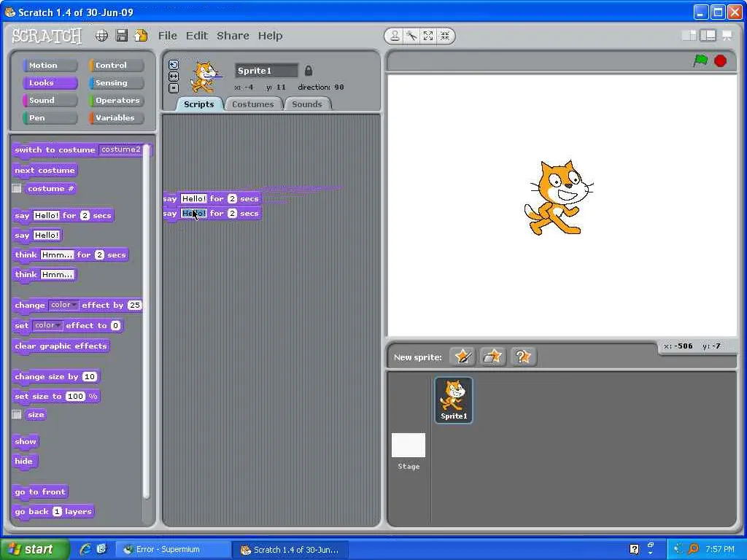Click Hmm... text in think for secs block
This screenshot has height=560, width=747.
click(x=57, y=254)
